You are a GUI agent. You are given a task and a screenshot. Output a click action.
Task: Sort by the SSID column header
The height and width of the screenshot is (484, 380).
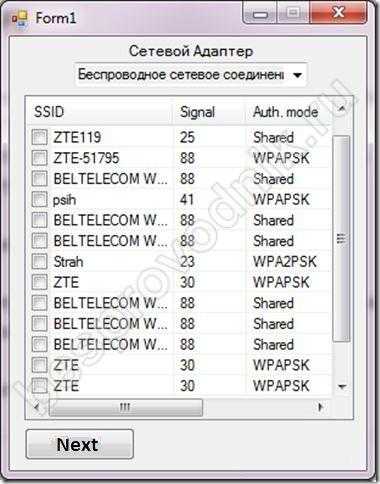tap(99, 112)
